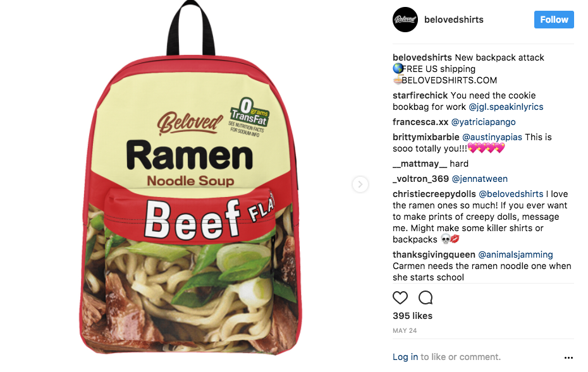Open @animalsjamming mention
Image resolution: width=588 pixels, height=372 pixels.
pyautogui.click(x=515, y=255)
